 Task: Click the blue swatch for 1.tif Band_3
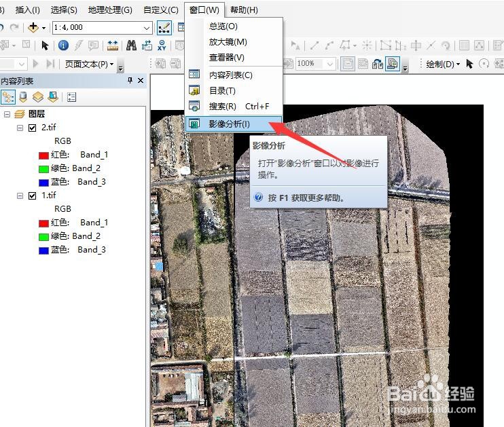[43, 250]
